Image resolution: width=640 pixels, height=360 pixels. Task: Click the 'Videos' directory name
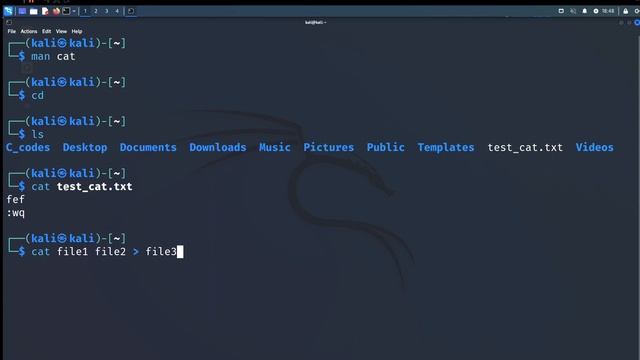click(594, 147)
